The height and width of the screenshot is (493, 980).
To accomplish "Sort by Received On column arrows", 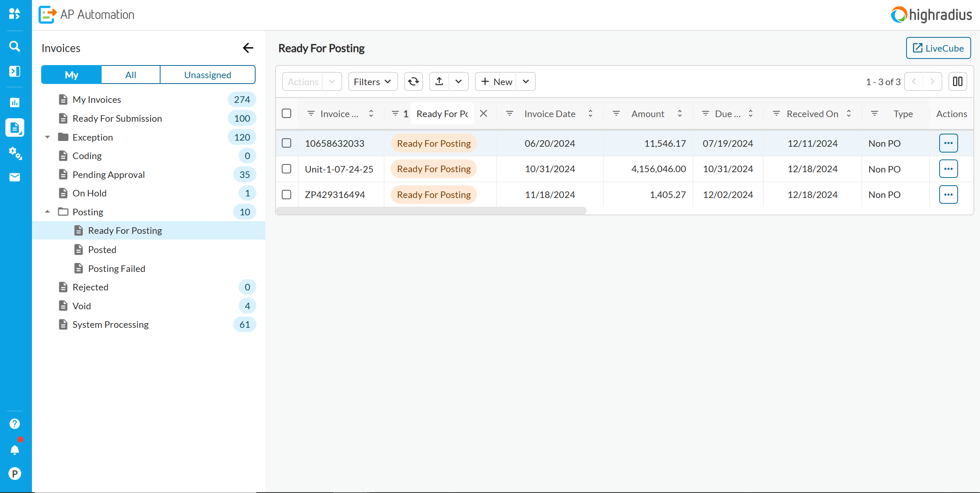I will point(849,114).
